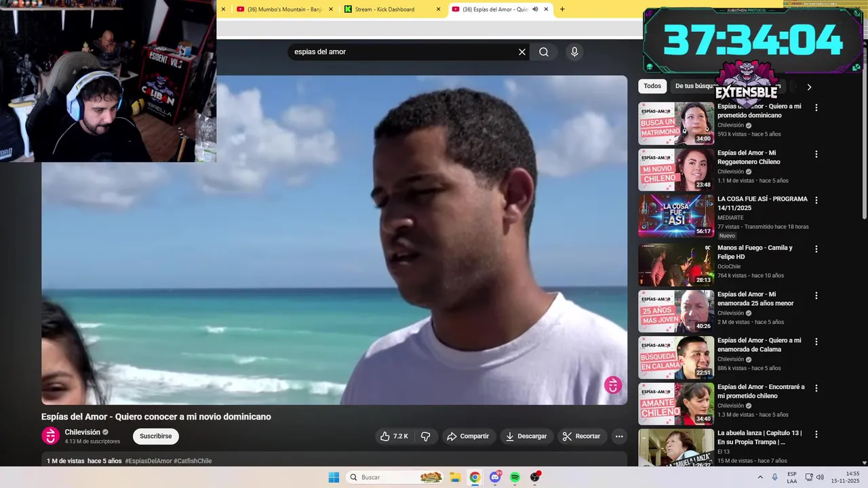
Task: Open the volume control in system tray
Action: pos(819,477)
